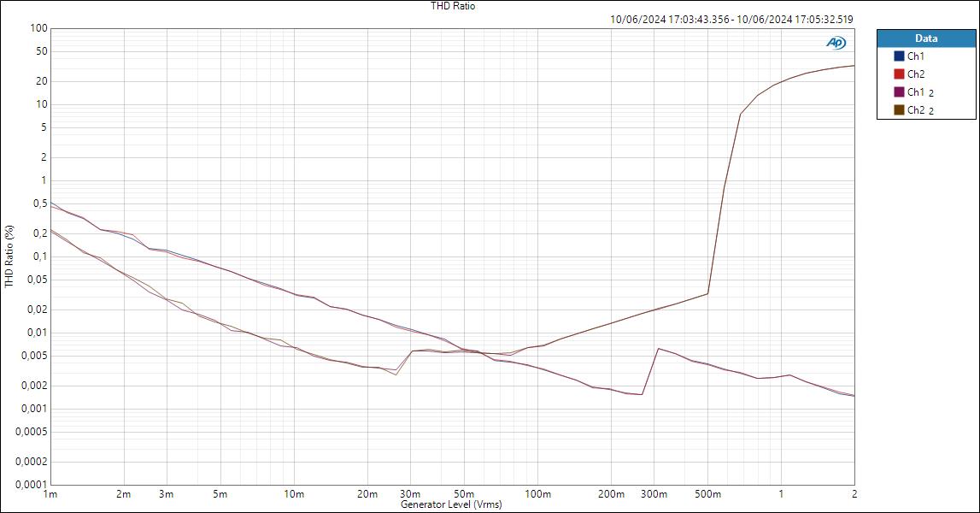Viewport: 980px width, 513px height.
Task: Select the Data legend header
Action: (925, 38)
